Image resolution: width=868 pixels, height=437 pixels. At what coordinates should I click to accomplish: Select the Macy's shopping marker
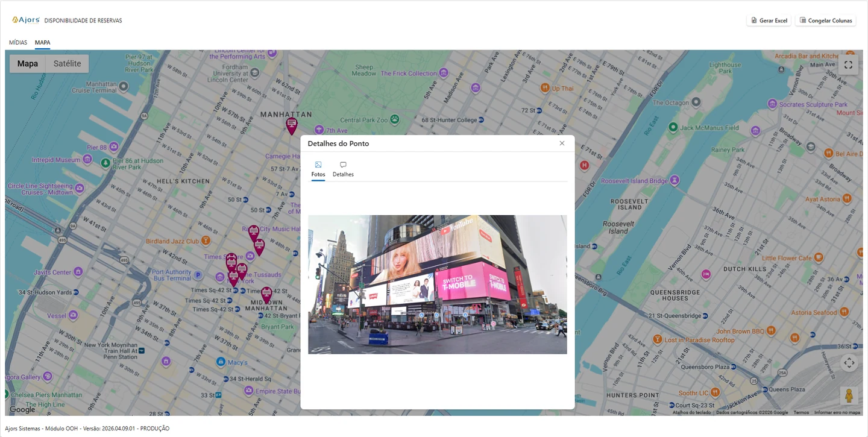pos(221,362)
